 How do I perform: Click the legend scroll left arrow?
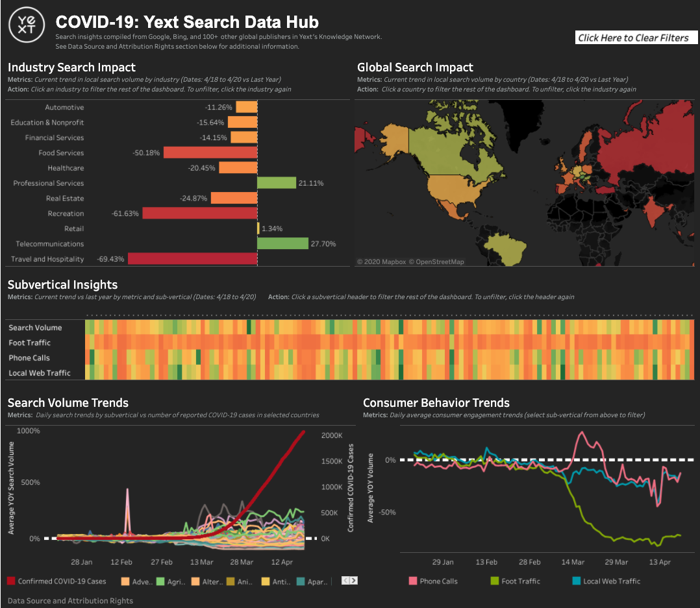pos(346,581)
